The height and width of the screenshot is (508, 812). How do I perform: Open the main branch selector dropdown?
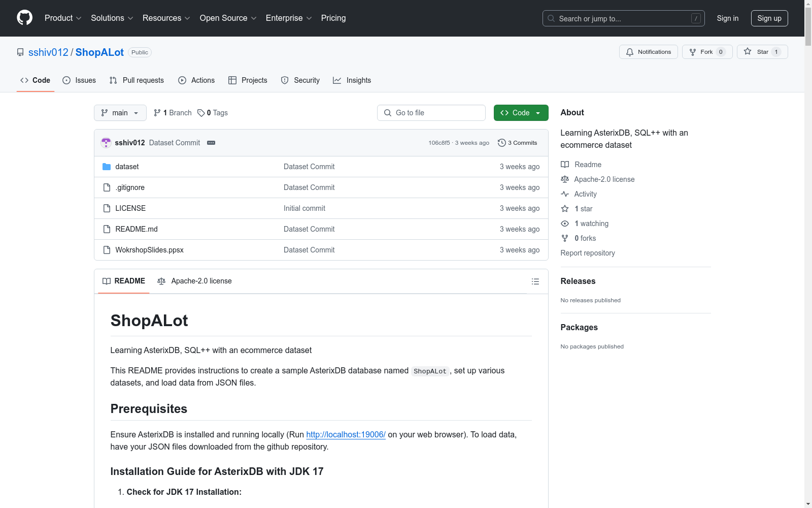120,113
